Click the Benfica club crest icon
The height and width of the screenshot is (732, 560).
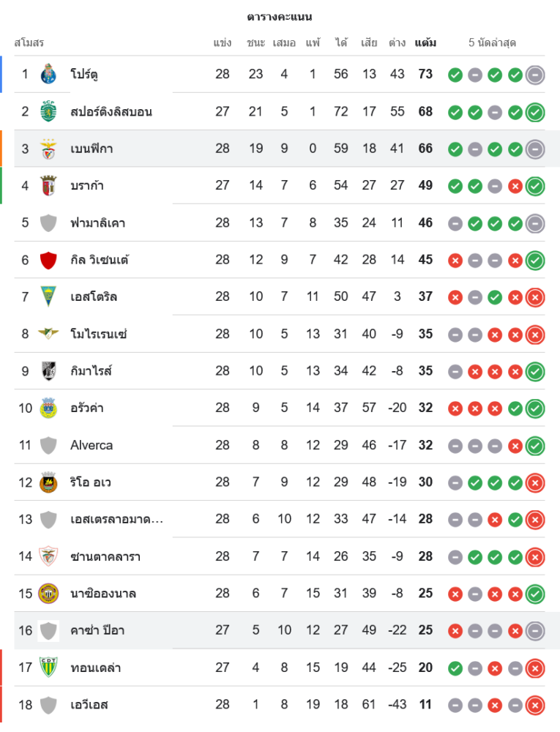48,149
